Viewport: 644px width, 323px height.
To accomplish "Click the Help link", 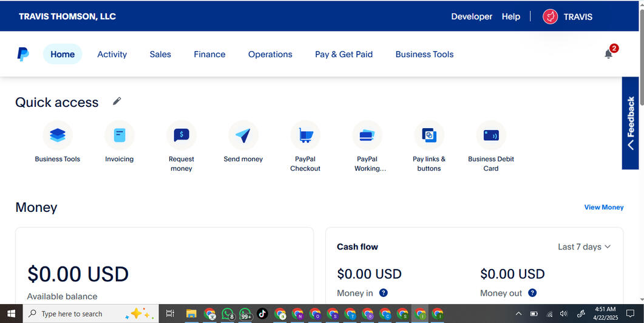I will tap(511, 16).
